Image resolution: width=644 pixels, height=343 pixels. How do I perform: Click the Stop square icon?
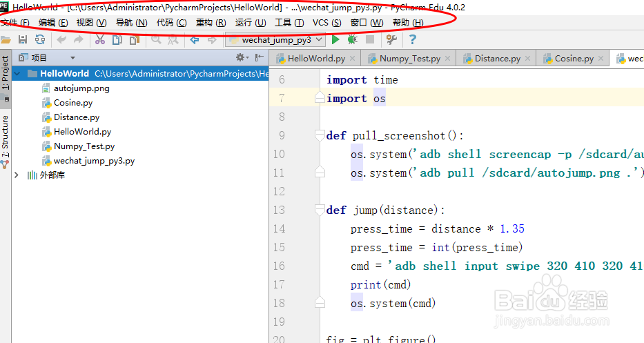click(x=370, y=39)
